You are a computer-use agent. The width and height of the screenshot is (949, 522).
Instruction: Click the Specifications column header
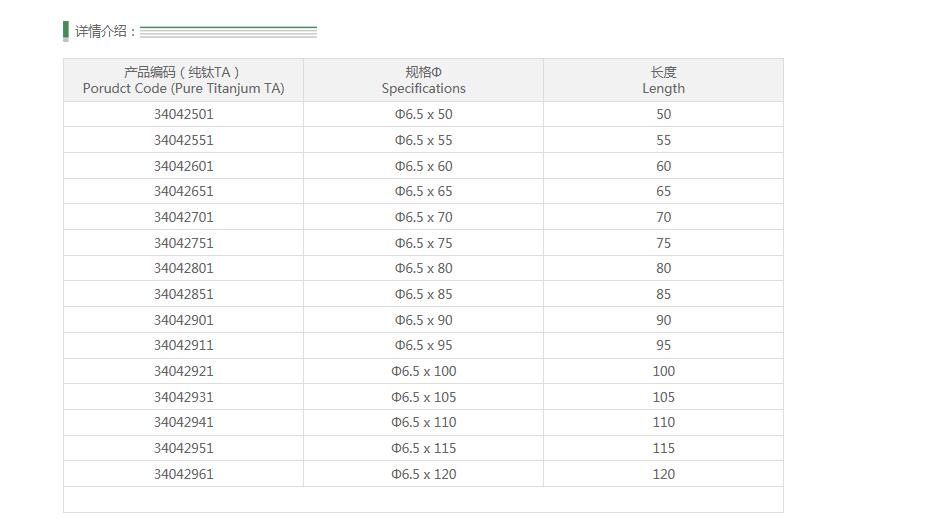pos(423,80)
